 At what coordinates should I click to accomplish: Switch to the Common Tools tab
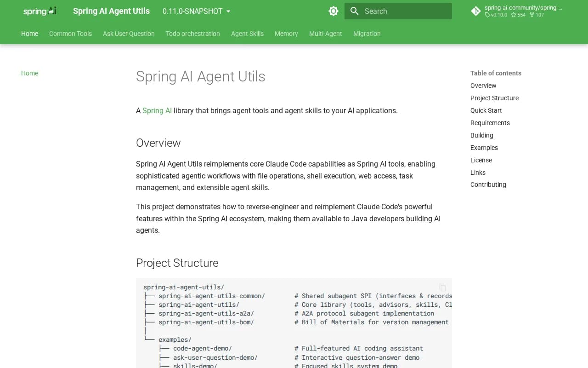[70, 34]
